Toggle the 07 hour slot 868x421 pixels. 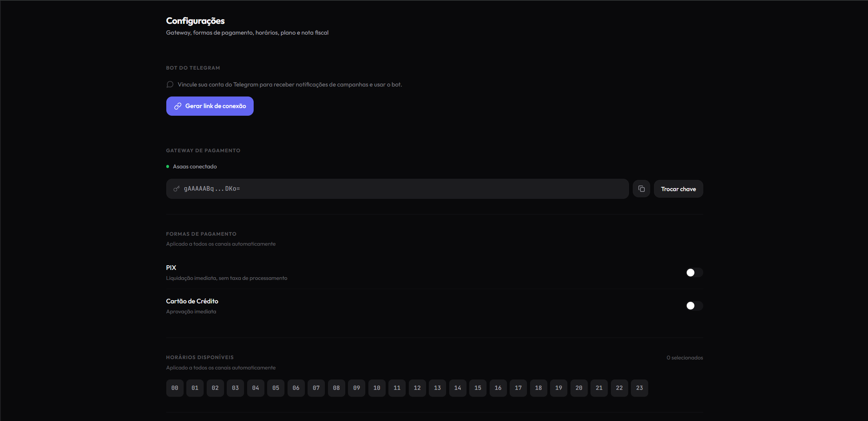316,388
